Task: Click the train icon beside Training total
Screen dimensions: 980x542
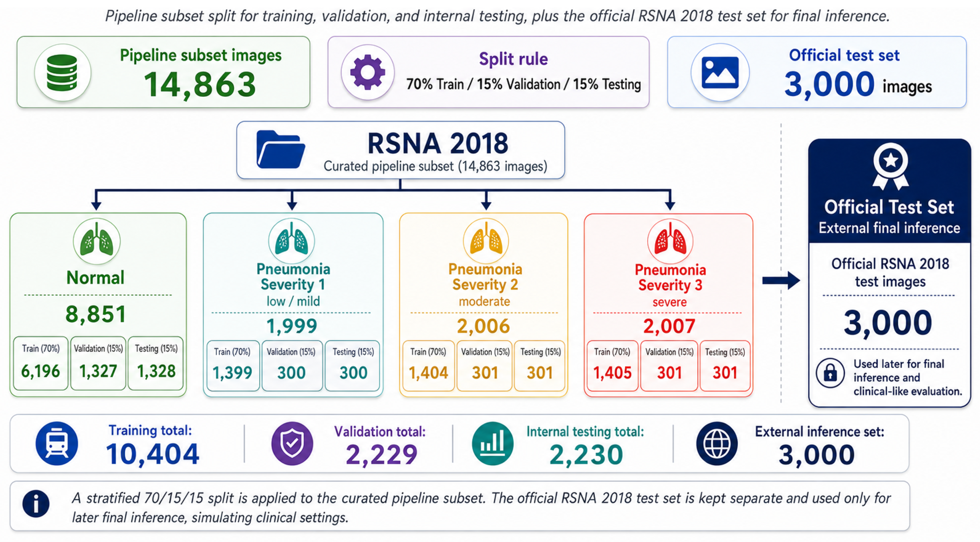Action: [x=57, y=443]
